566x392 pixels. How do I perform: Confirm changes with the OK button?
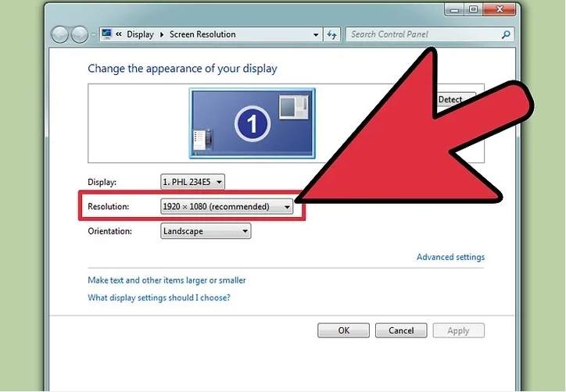pos(343,330)
